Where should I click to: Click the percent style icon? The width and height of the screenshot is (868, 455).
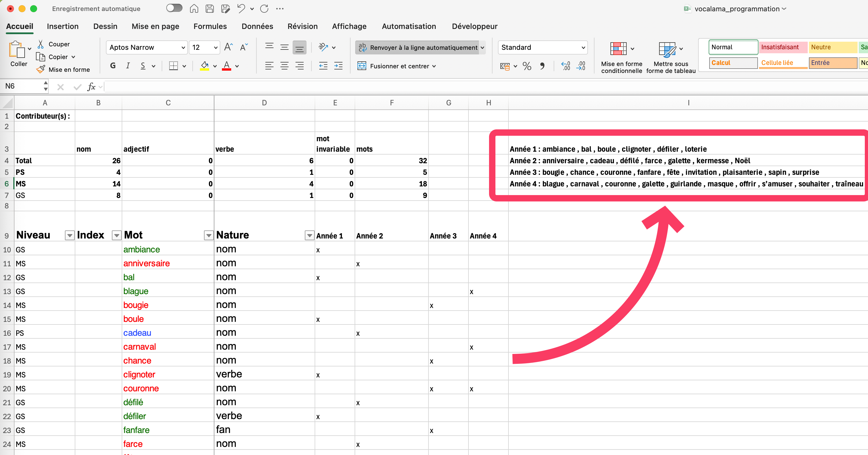[x=527, y=66]
